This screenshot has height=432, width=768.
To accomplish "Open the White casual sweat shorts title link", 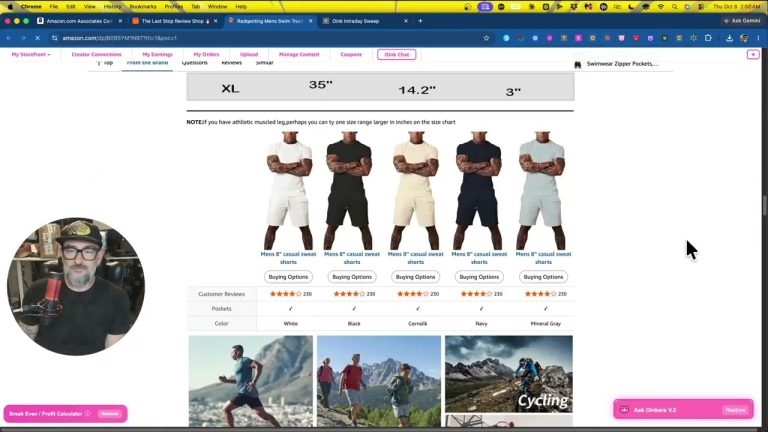I will click(x=288, y=258).
